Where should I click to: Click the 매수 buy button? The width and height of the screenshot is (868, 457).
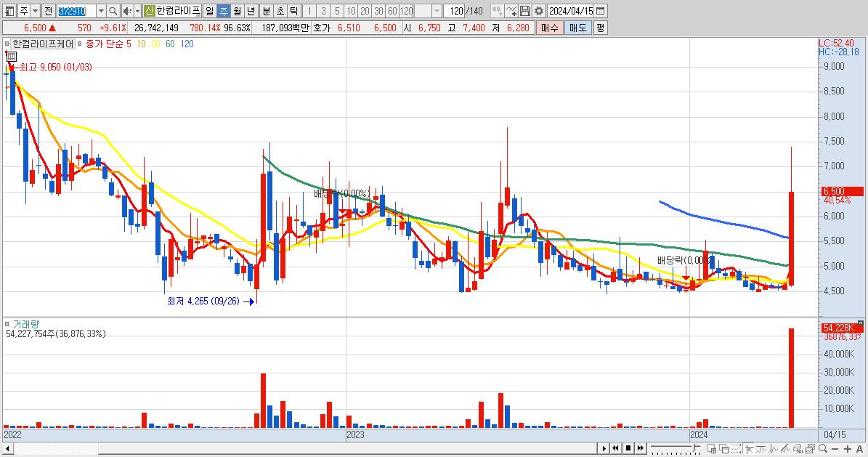(x=550, y=28)
